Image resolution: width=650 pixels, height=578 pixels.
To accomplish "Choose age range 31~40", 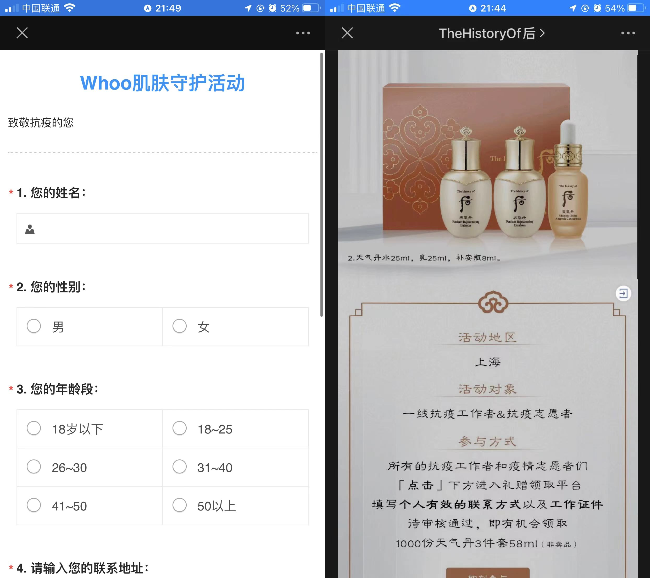I will coord(235,467).
